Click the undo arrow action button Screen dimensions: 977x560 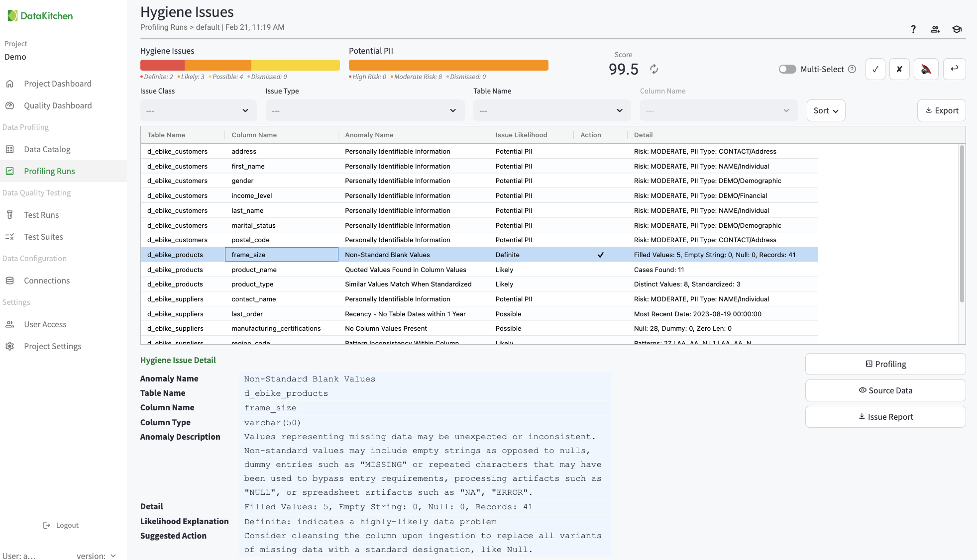click(x=954, y=69)
